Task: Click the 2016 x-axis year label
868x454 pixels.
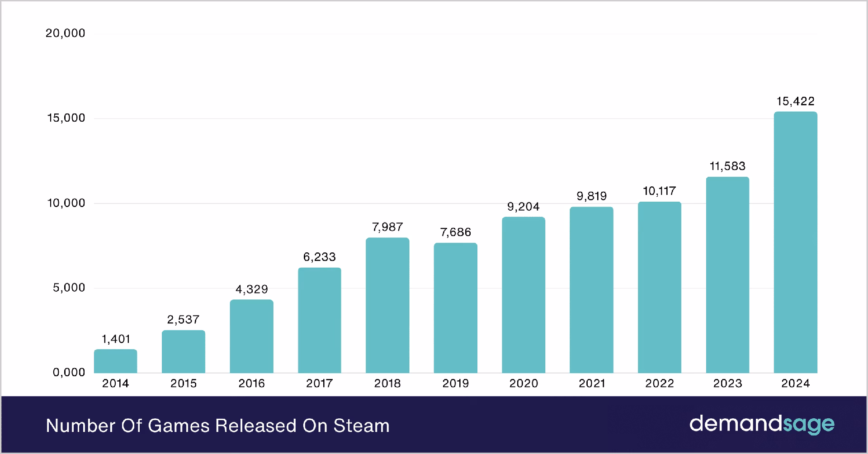Action: (x=252, y=383)
